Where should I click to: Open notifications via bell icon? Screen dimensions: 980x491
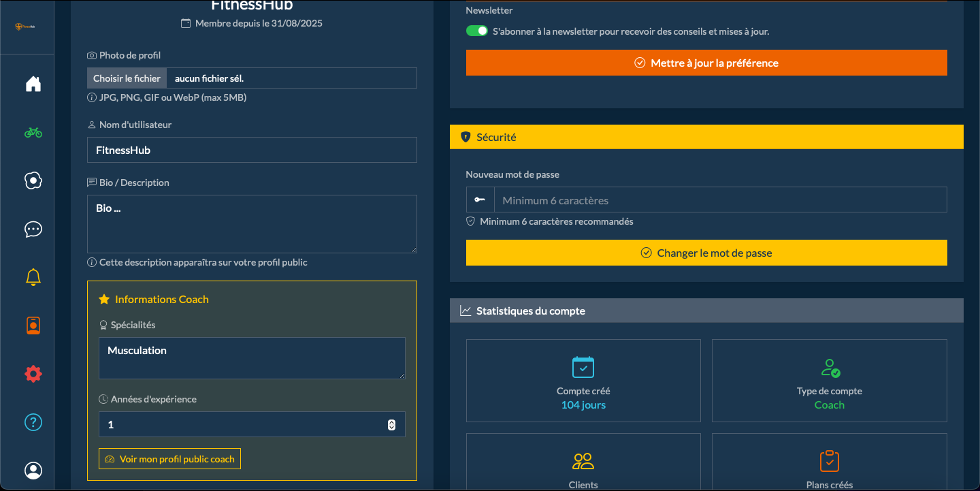tap(33, 277)
